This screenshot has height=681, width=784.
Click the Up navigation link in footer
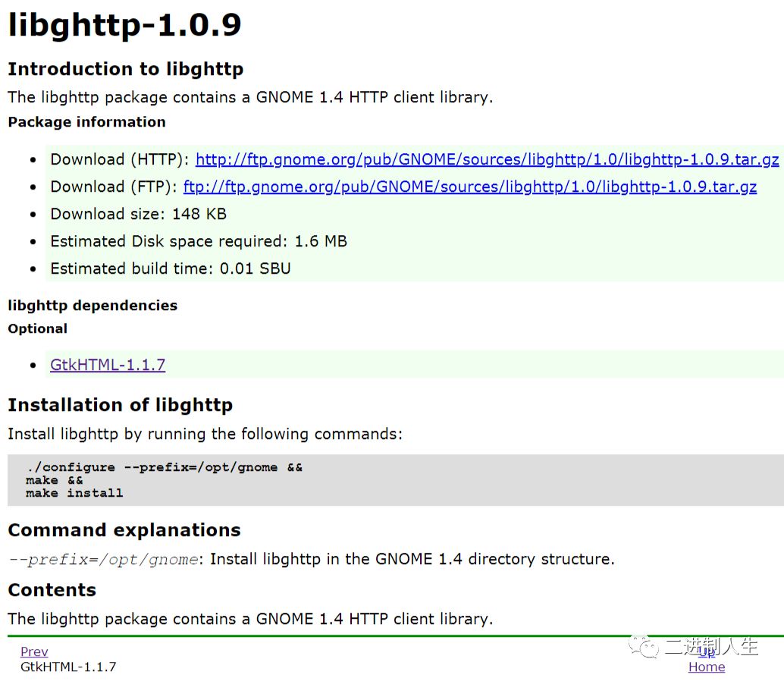[707, 651]
